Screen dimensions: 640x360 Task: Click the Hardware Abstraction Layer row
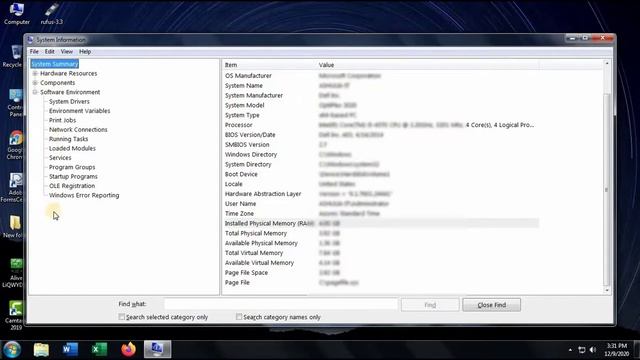pos(381,194)
